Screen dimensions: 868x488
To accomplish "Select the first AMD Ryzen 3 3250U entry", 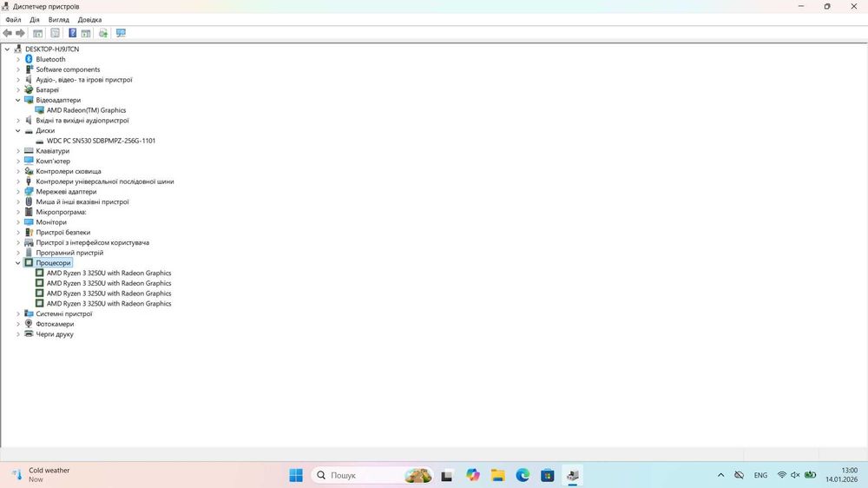I will tap(108, 273).
